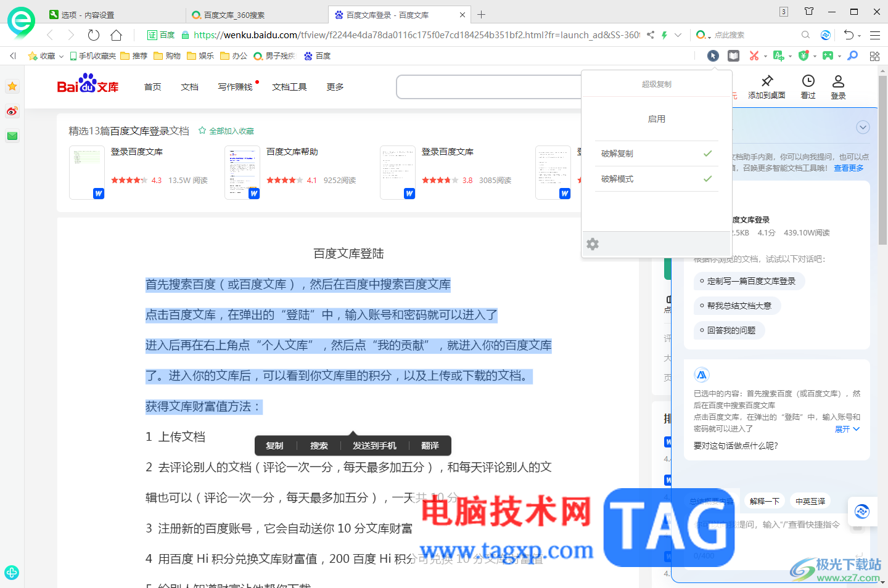888x588 pixels.
Task: Select the 定制写一篇百度文库登录 suggestion
Action: point(749,281)
